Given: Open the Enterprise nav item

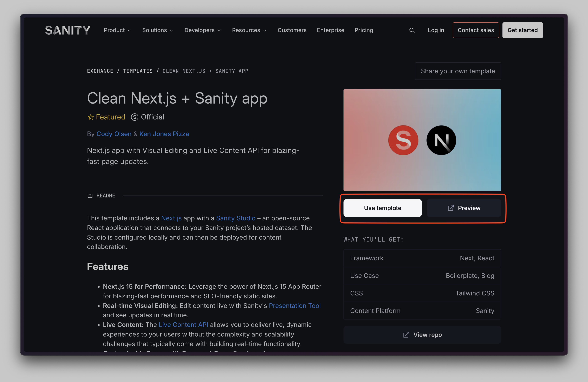Looking at the screenshot, I should point(330,30).
